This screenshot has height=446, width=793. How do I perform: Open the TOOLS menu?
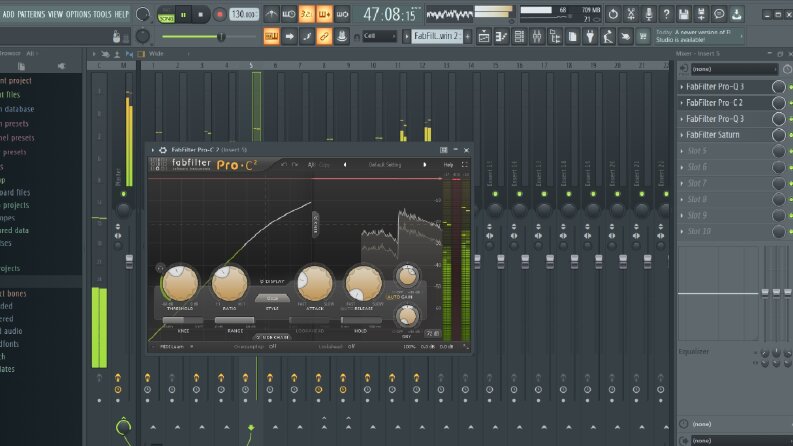tap(102, 14)
